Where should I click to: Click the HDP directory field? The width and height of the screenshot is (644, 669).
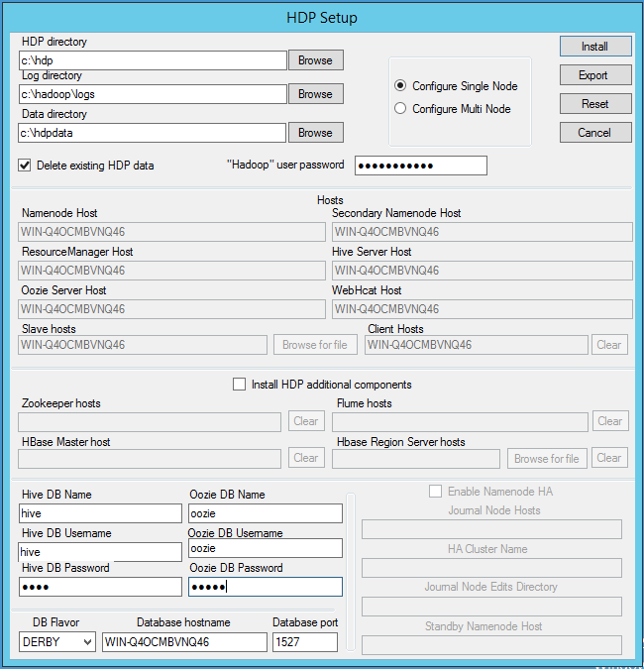point(153,60)
